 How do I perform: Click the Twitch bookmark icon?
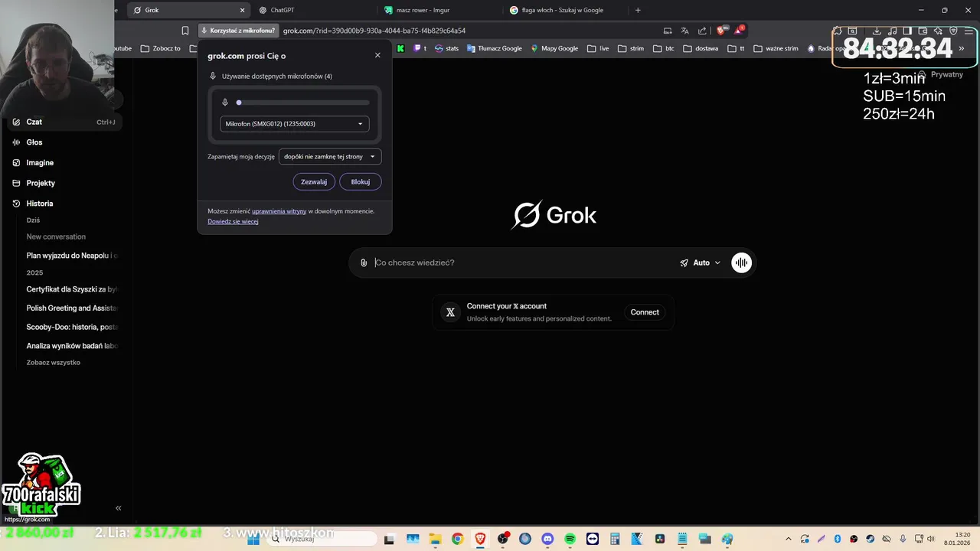coord(420,48)
